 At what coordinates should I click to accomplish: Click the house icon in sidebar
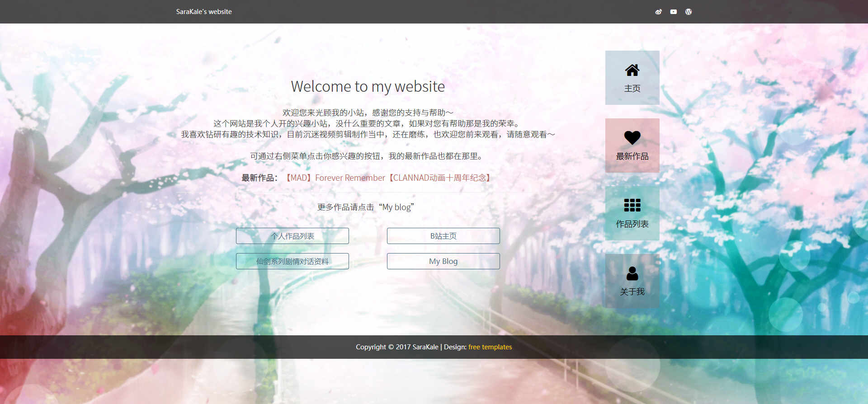(632, 70)
